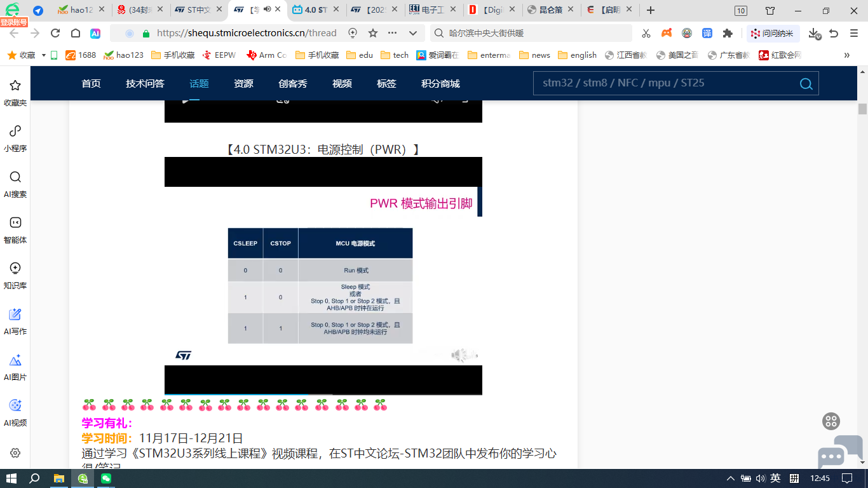Click the chat bubble feedback icon
Image resolution: width=868 pixels, height=488 pixels.
click(839, 452)
